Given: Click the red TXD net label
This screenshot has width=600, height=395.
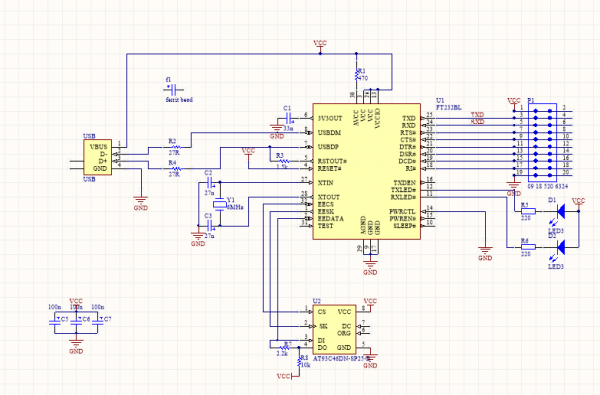Looking at the screenshot, I should click(478, 114).
